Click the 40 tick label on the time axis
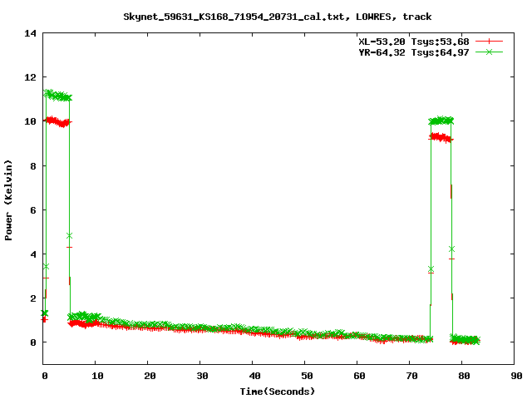 coord(252,376)
